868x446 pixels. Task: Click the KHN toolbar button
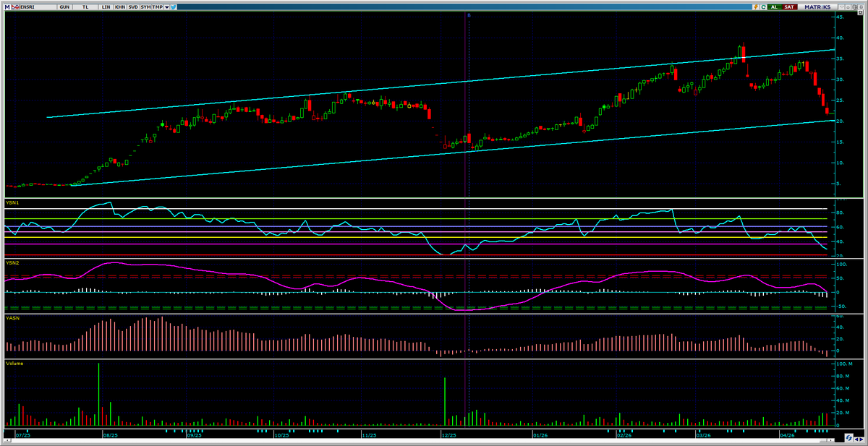pos(120,7)
